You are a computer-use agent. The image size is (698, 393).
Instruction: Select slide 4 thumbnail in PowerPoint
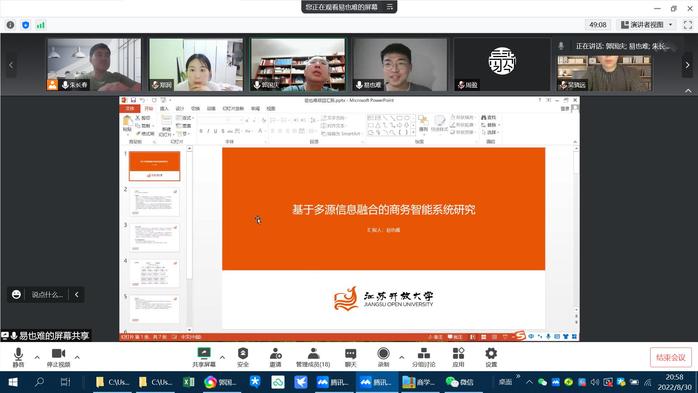[154, 273]
